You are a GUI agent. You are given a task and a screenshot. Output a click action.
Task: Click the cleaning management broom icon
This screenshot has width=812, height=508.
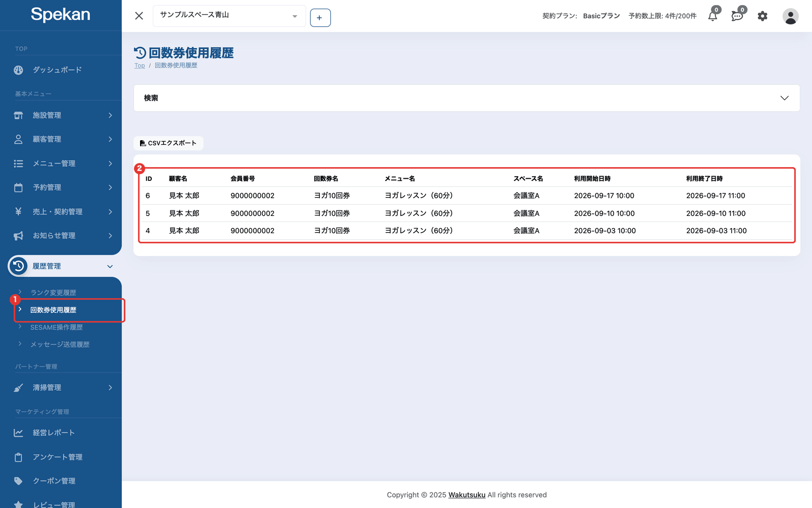[18, 388]
